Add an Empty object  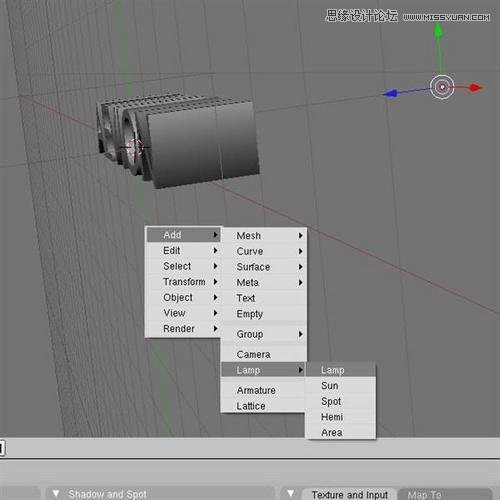[264, 314]
